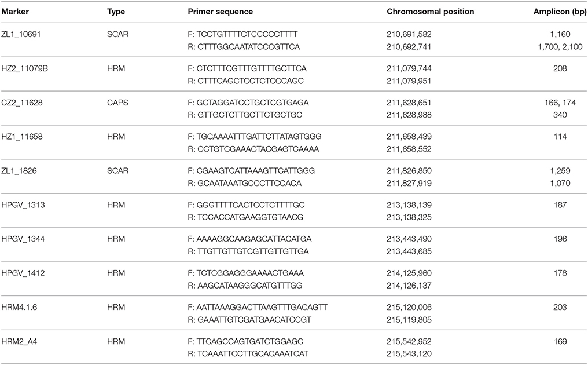Click forward primer TCCTGTTTTCTCCCCCTTTT
The image size is (588, 365).
coord(247,35)
